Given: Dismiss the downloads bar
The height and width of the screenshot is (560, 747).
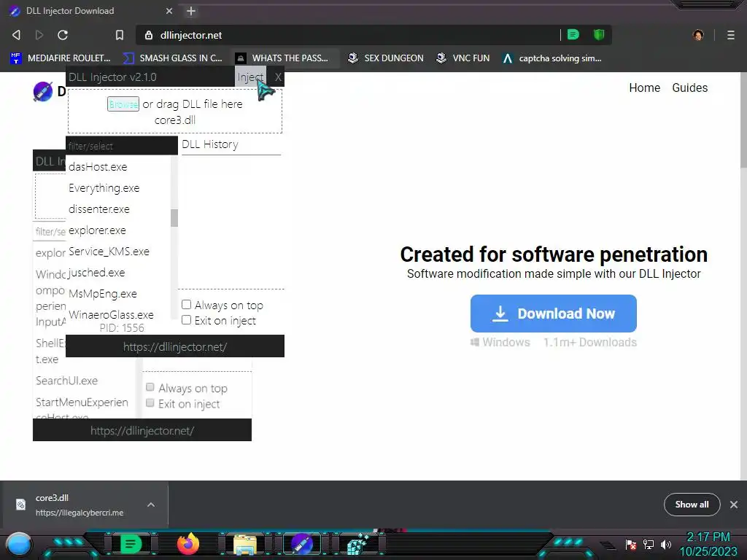Looking at the screenshot, I should (x=734, y=505).
